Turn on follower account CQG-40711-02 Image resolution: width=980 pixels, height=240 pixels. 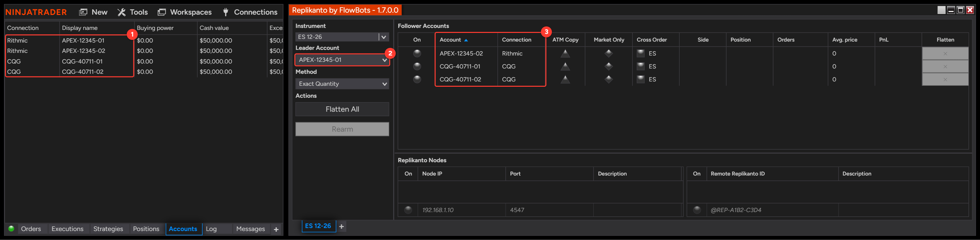(417, 79)
